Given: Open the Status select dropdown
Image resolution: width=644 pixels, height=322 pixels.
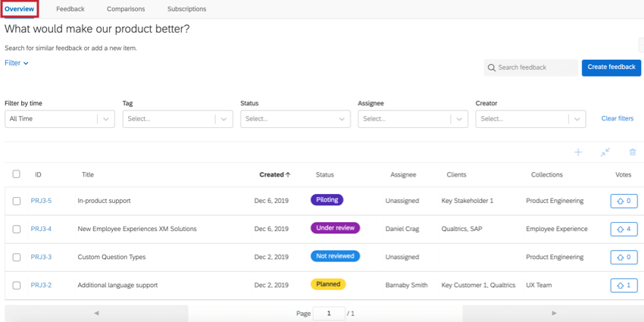Looking at the screenshot, I should (295, 119).
